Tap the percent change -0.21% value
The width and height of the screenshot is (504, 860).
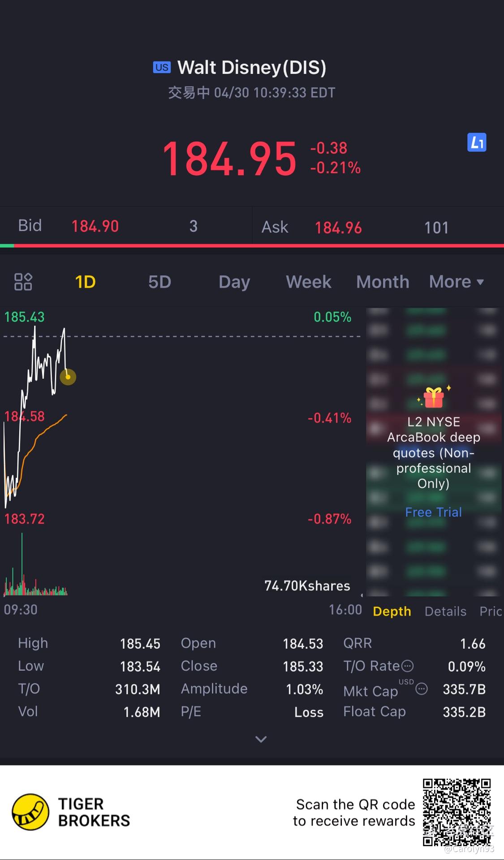[336, 168]
